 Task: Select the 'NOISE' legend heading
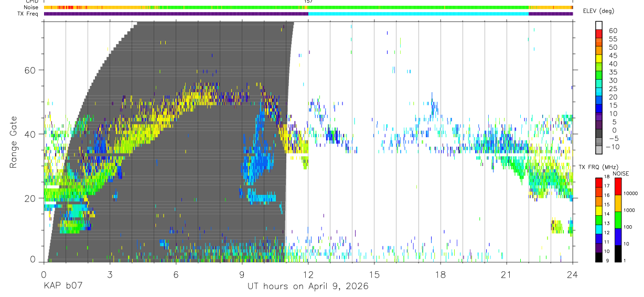click(x=621, y=173)
